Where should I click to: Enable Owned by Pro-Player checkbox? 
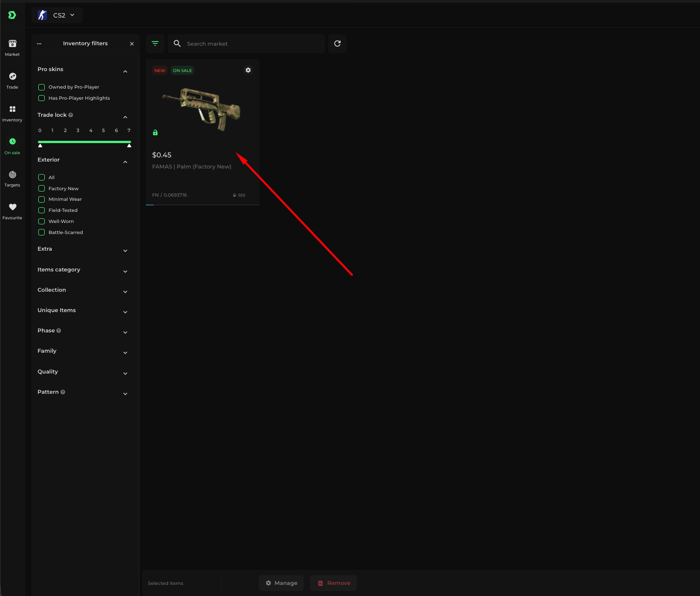click(42, 87)
